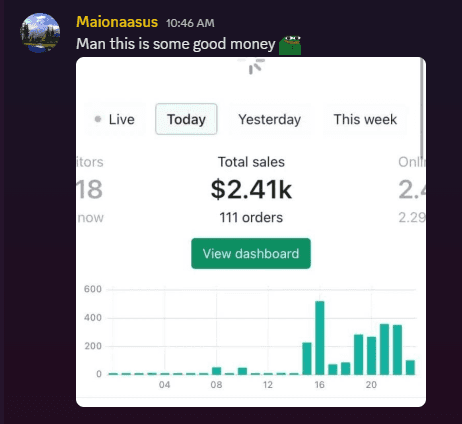Click the tallest bar at hour 16

[x=320, y=338]
